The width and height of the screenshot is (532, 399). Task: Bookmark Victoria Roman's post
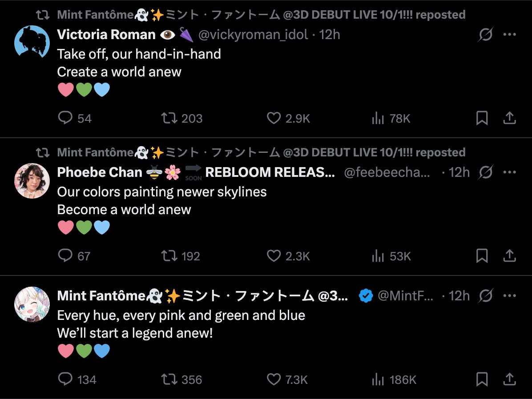(482, 118)
